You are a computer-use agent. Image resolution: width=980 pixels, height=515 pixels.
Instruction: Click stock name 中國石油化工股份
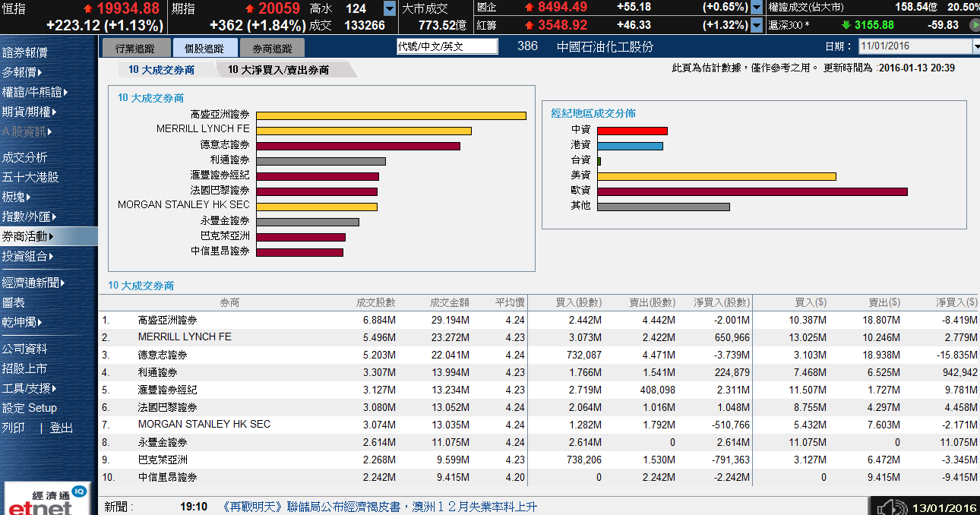[x=605, y=46]
